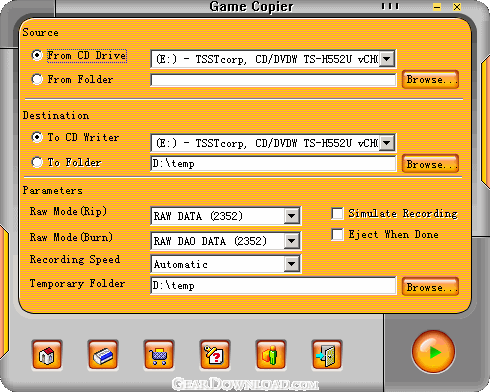490x392 pixels.
Task: Click the about person icon
Action: coord(271,355)
